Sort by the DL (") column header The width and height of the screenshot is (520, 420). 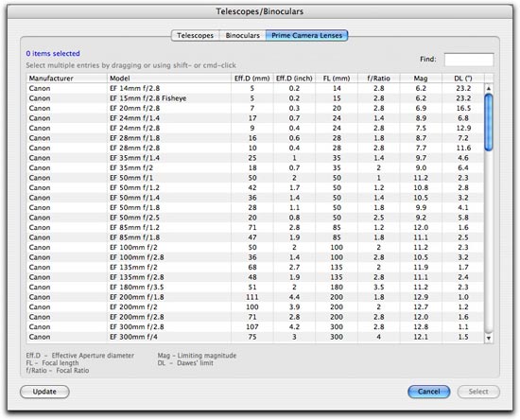[463, 79]
